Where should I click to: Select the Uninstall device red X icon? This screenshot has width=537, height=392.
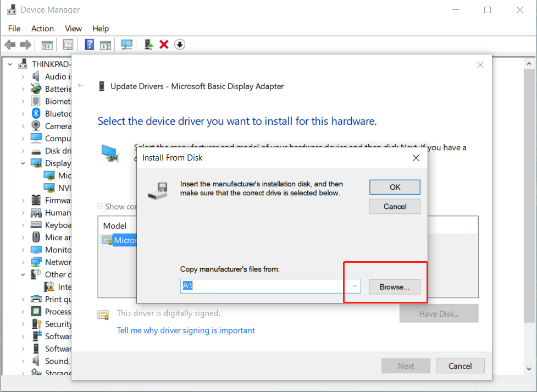[x=164, y=44]
